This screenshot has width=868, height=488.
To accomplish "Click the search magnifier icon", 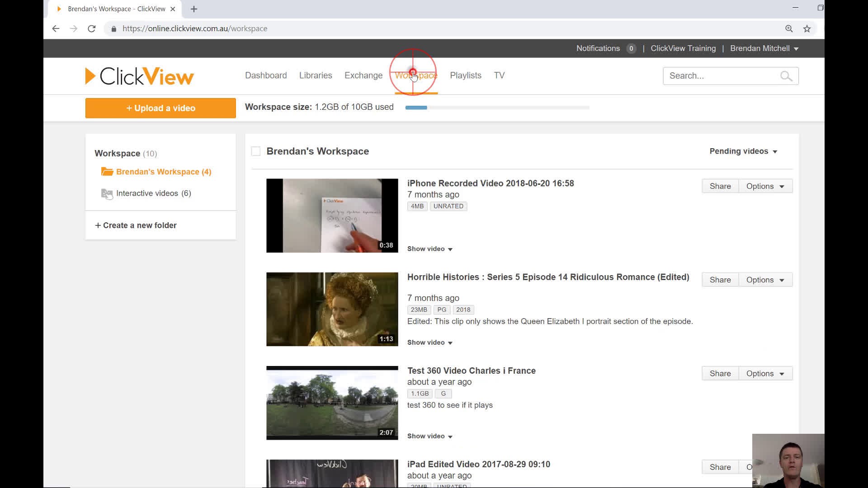I will [x=786, y=76].
